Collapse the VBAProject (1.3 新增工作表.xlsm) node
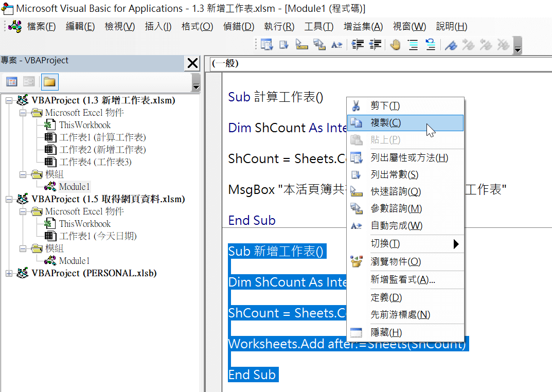The width and height of the screenshot is (552, 392). tap(9, 101)
